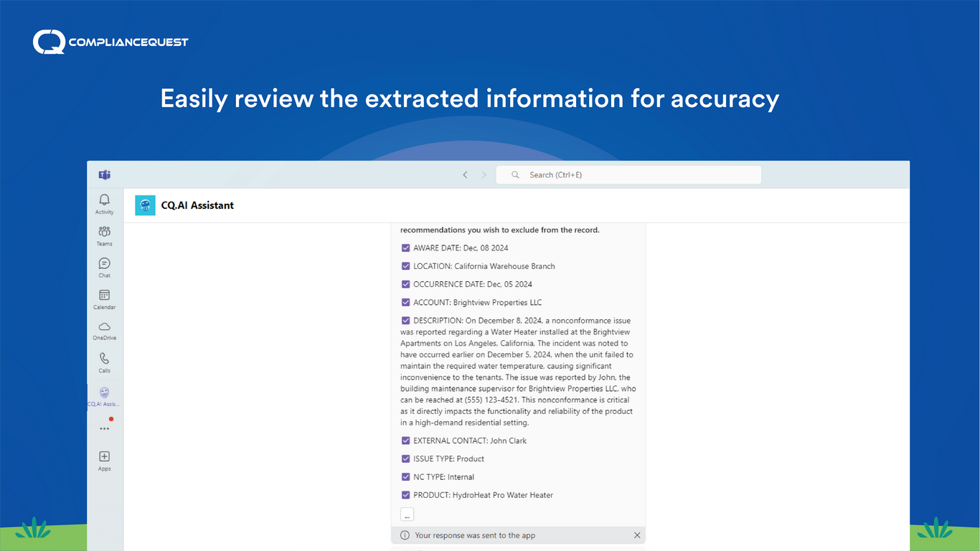The height and width of the screenshot is (551, 980).
Task: Uncheck the DESCRIPTION checkbox
Action: [406, 321]
